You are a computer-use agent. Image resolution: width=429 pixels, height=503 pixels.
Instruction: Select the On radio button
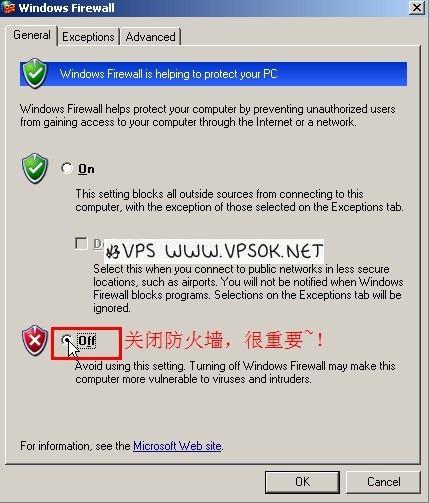(67, 168)
